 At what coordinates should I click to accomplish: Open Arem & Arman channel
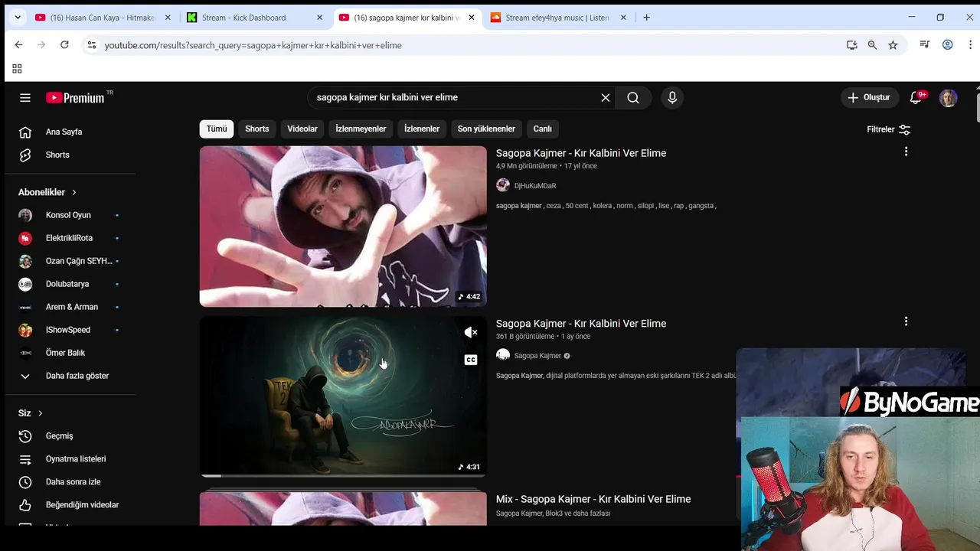[x=70, y=307]
